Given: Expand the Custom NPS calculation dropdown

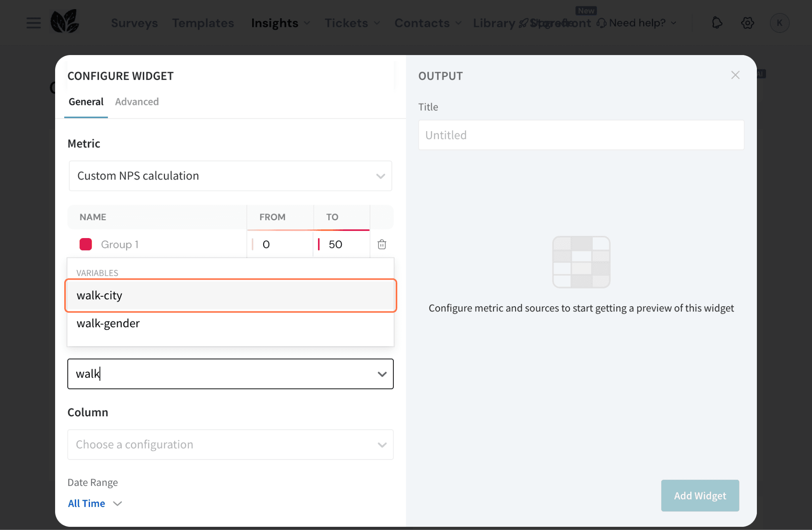Looking at the screenshot, I should (230, 176).
